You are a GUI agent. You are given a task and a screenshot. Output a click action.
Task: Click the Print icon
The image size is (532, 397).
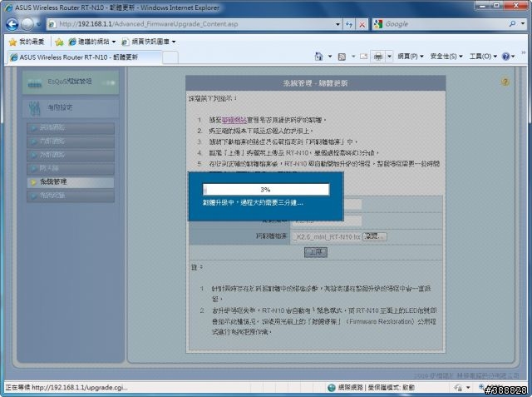tap(378, 57)
